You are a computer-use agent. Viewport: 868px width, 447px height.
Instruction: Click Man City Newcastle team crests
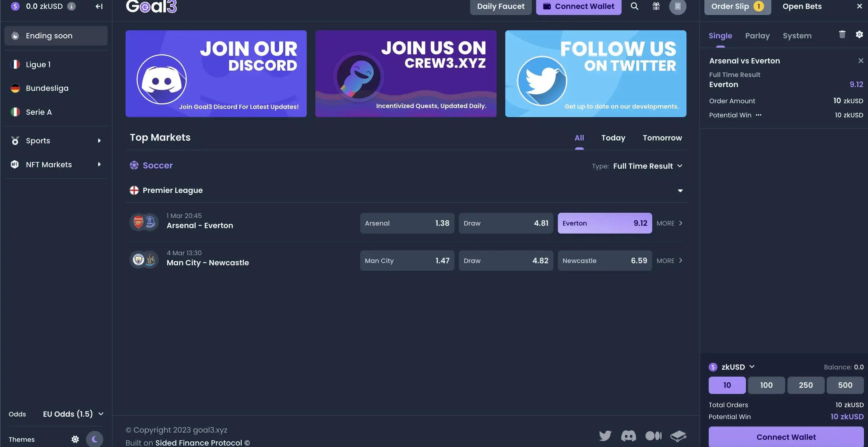click(144, 259)
